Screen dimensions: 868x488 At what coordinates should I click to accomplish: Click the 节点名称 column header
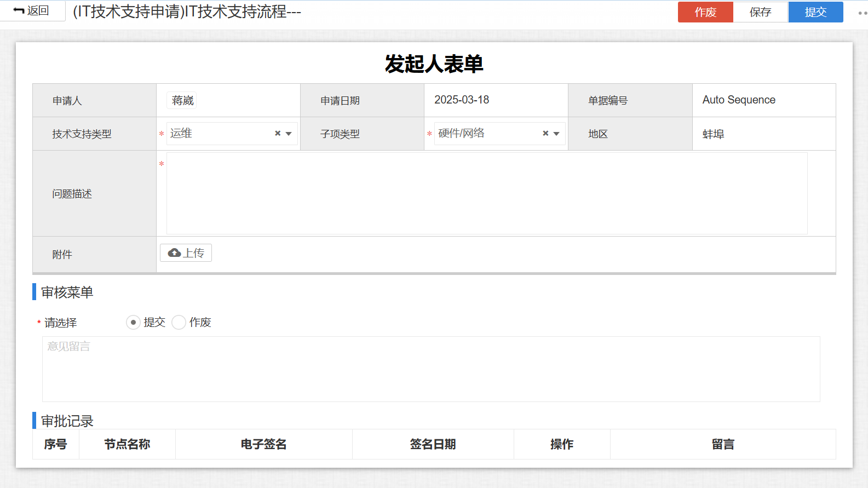[x=127, y=444]
